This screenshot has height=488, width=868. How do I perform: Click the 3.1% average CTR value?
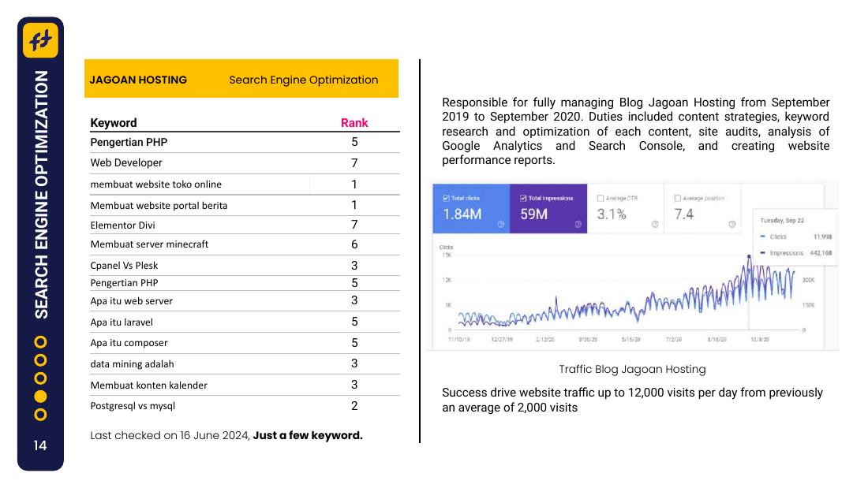[x=611, y=214]
